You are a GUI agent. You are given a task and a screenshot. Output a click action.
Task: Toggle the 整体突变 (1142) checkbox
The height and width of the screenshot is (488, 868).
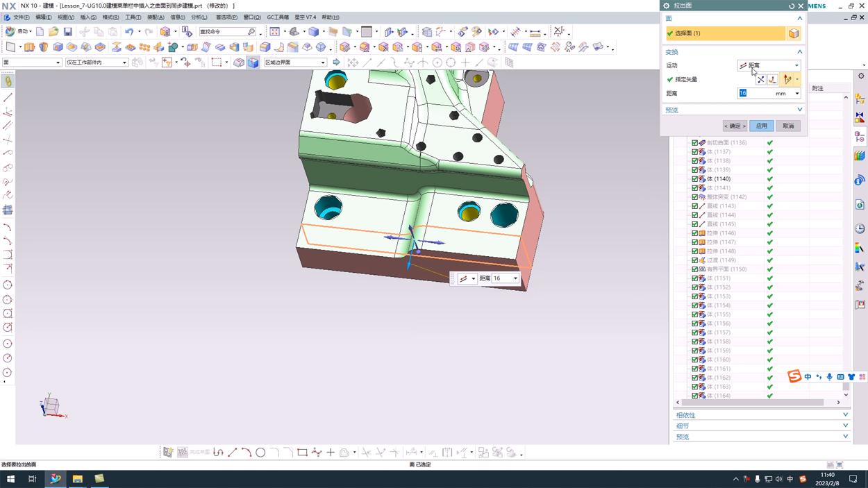click(x=694, y=197)
